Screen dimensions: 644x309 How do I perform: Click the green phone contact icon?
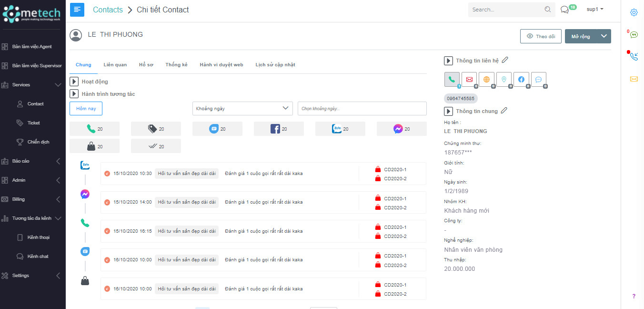(452, 80)
